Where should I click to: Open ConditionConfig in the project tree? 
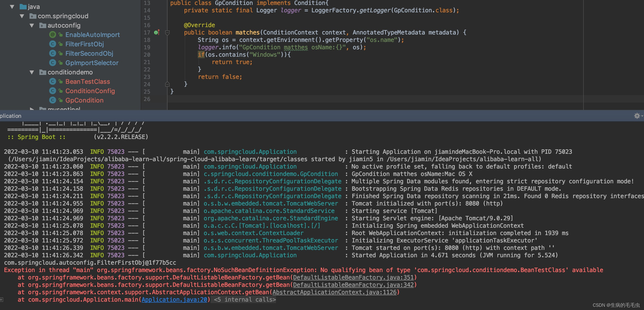click(90, 91)
